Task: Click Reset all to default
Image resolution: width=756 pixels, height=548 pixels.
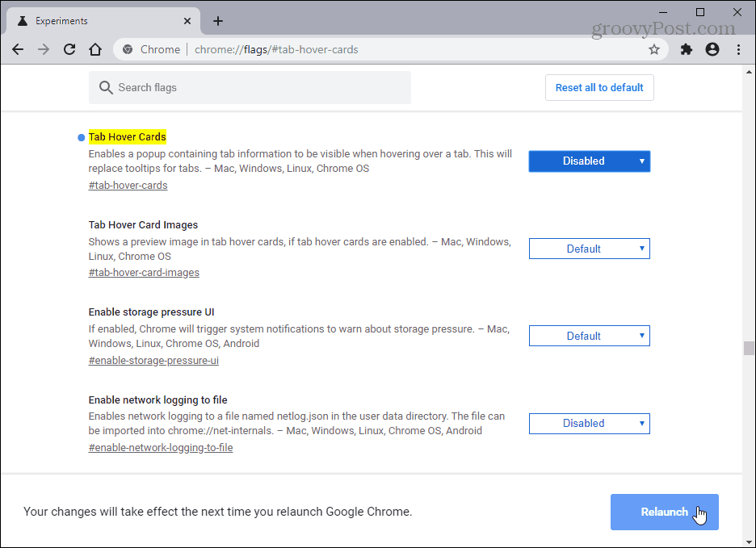Action: point(599,87)
